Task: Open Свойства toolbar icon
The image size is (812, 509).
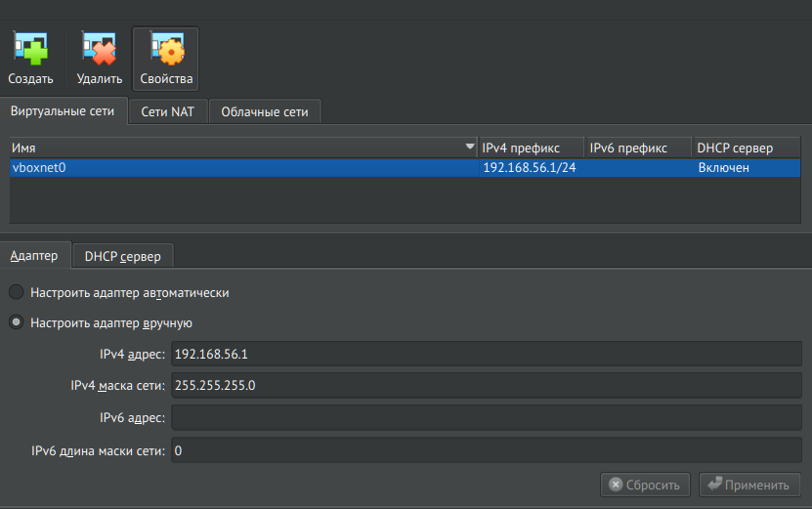Action: click(x=166, y=59)
